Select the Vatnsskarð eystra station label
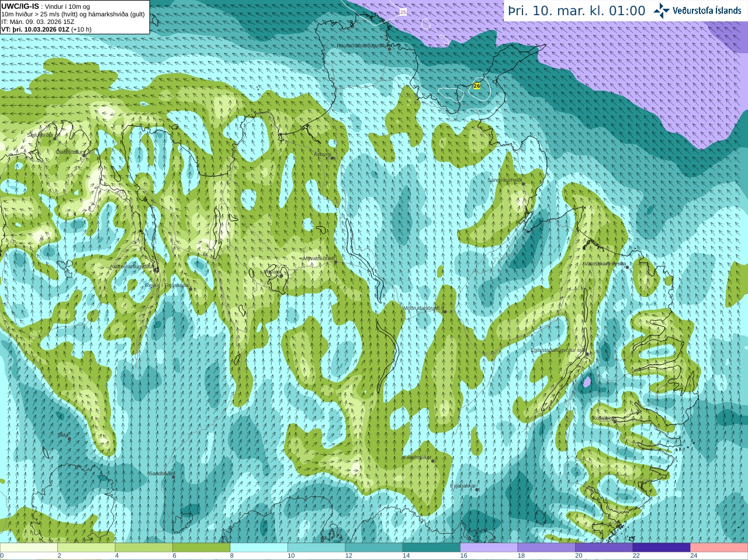The width and height of the screenshot is (748, 560). click(x=605, y=264)
